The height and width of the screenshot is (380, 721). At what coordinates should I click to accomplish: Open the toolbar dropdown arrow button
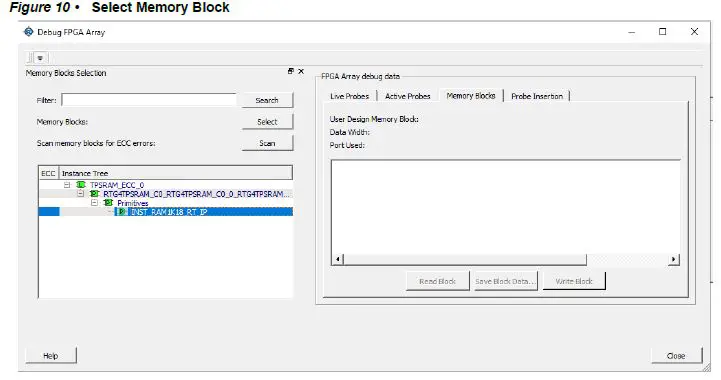[x=40, y=58]
